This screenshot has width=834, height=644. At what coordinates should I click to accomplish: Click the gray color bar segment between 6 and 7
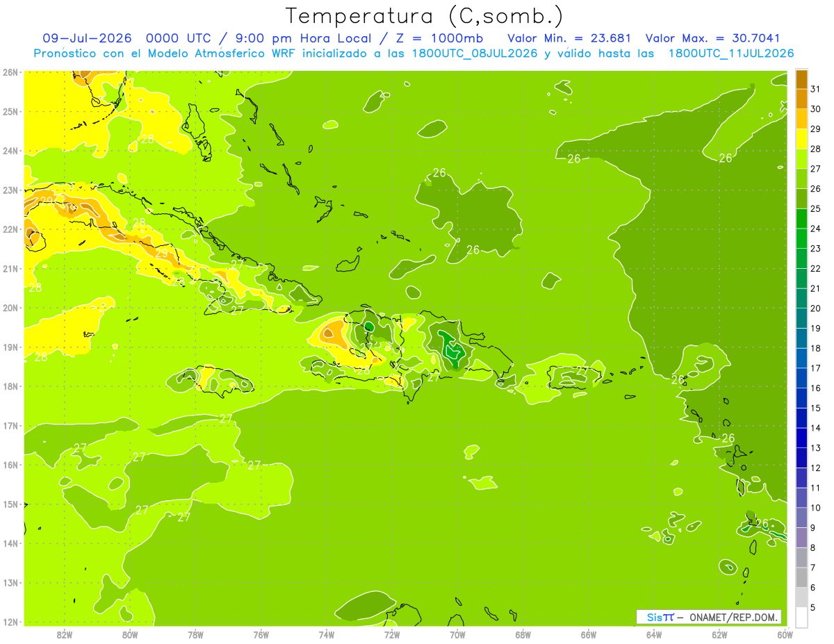click(801, 577)
